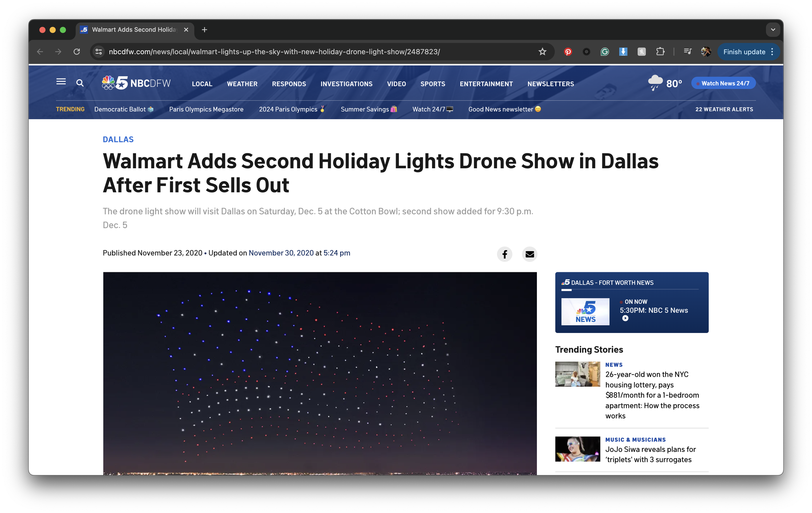Open the hamburger menu on NBCDFW
Image resolution: width=812 pixels, height=513 pixels.
[61, 82]
